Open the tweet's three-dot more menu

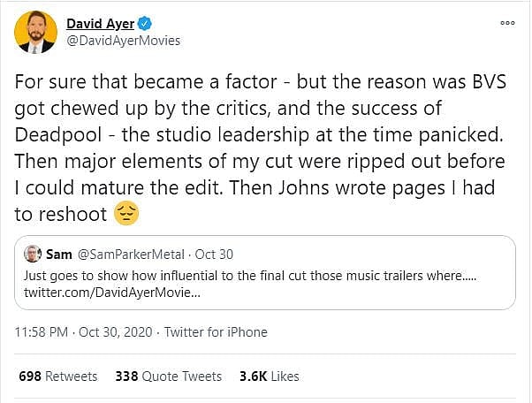tap(506, 22)
